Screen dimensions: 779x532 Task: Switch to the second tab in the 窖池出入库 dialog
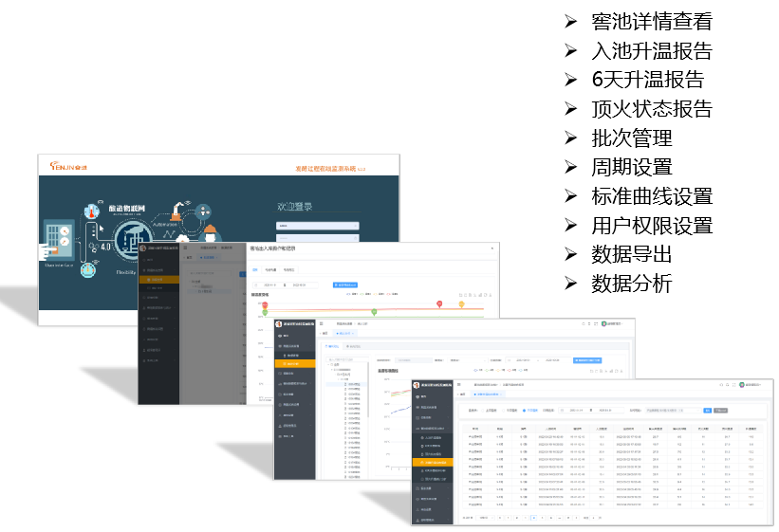(270, 269)
